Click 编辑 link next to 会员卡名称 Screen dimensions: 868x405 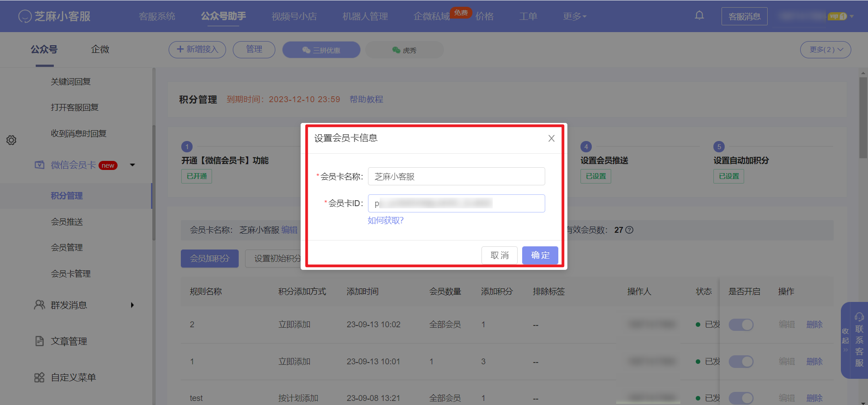click(x=290, y=230)
